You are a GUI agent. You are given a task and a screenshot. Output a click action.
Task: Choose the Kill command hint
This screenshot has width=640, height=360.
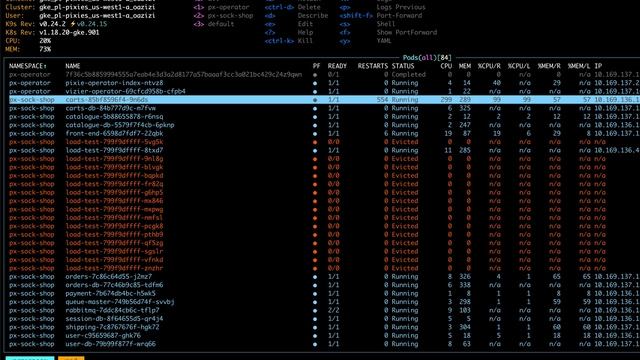point(289,41)
